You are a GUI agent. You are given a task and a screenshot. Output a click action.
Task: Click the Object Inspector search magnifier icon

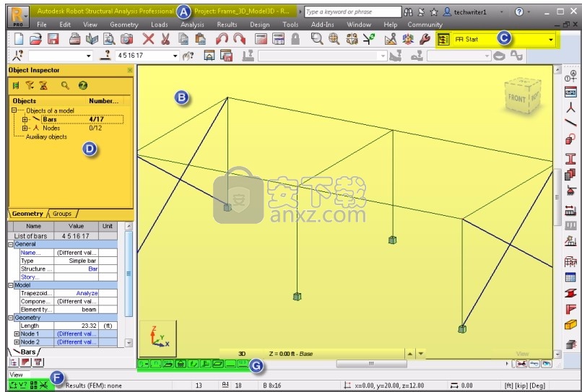click(65, 86)
